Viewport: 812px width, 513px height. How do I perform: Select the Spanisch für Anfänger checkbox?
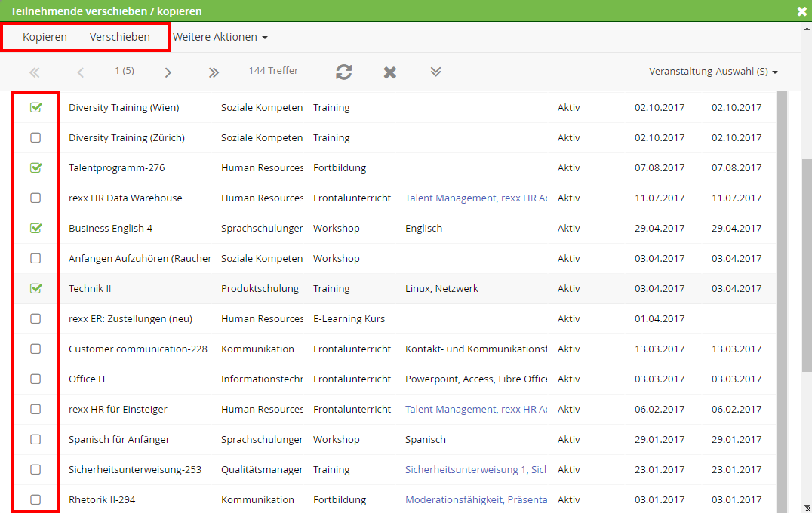click(x=35, y=439)
